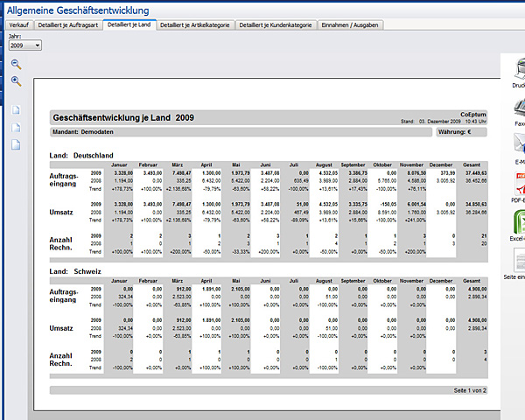Click the trend value -33,33%
The image size is (525, 420).
point(241,252)
